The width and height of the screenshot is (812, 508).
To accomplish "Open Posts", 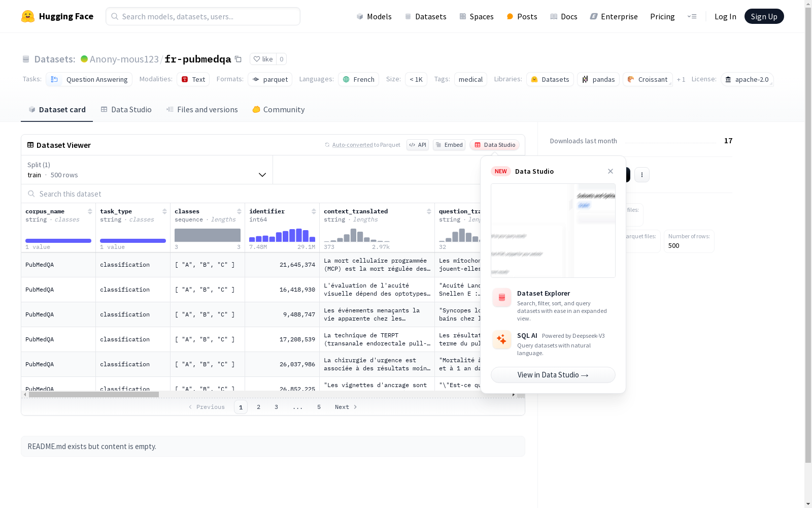I will pos(522,16).
